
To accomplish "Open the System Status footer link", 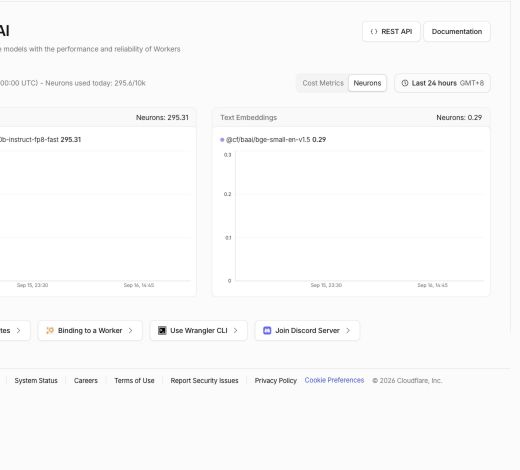I will pos(36,381).
